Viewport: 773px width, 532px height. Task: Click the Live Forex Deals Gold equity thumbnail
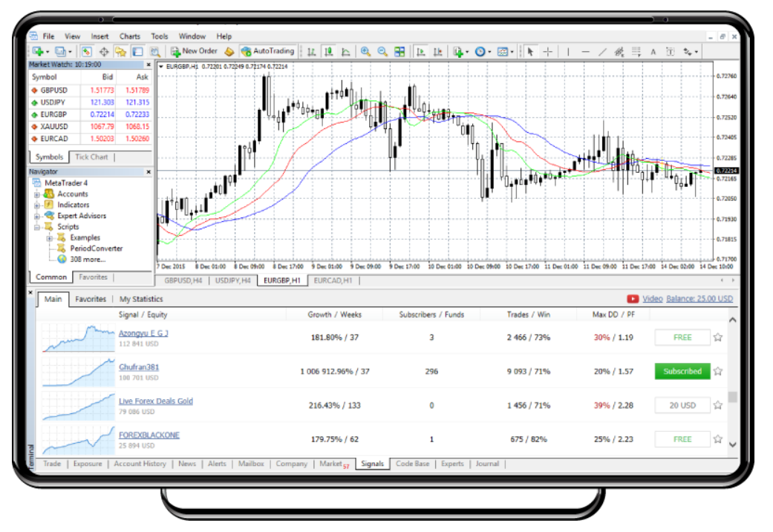pyautogui.click(x=79, y=406)
